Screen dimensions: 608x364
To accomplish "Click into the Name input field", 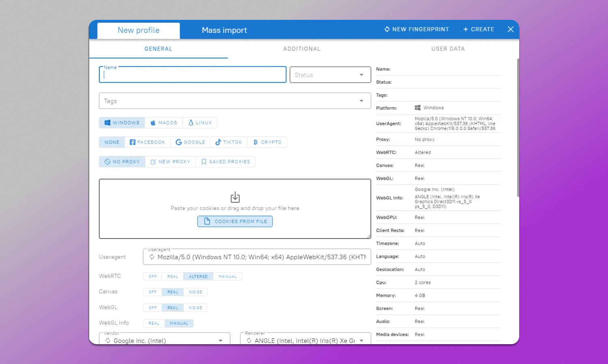I will 193,75.
